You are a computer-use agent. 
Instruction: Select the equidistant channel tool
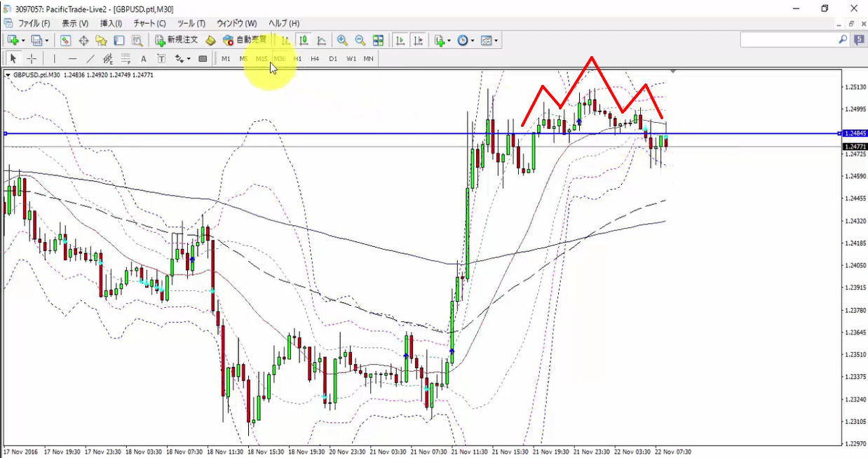click(108, 59)
